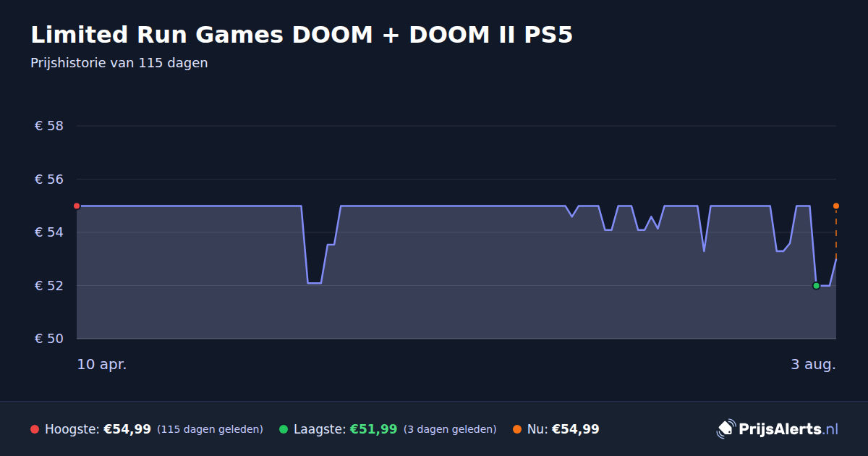The height and width of the screenshot is (456, 868).
Task: Select the red start marker on chart
Action: pos(77,206)
